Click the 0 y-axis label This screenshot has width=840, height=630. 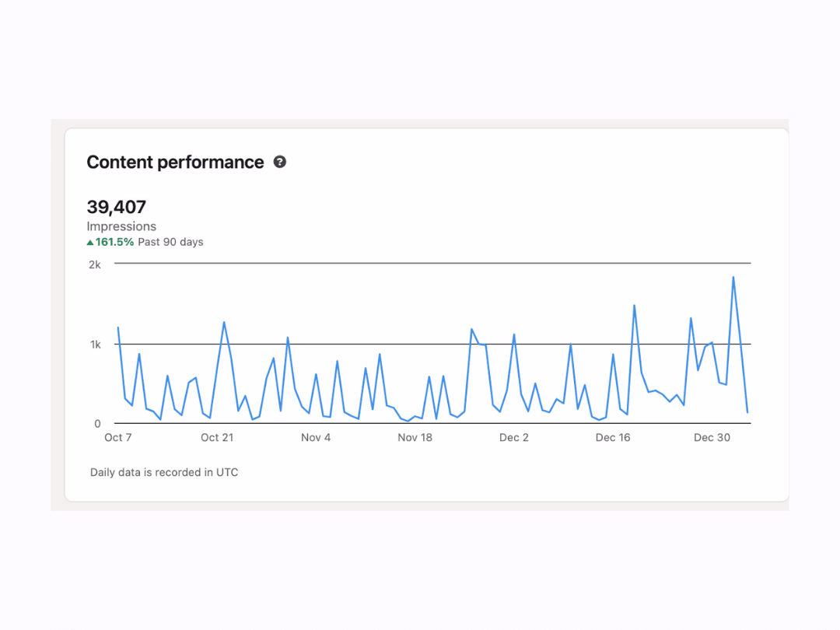(97, 424)
